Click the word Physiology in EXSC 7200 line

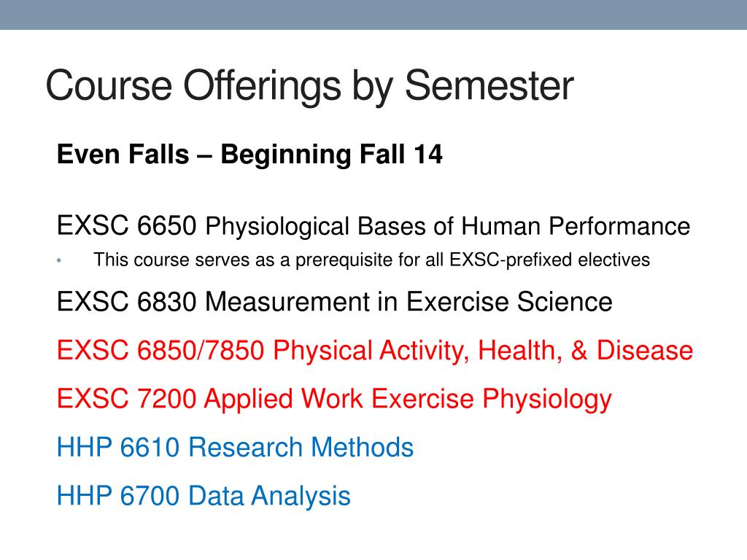(x=547, y=400)
